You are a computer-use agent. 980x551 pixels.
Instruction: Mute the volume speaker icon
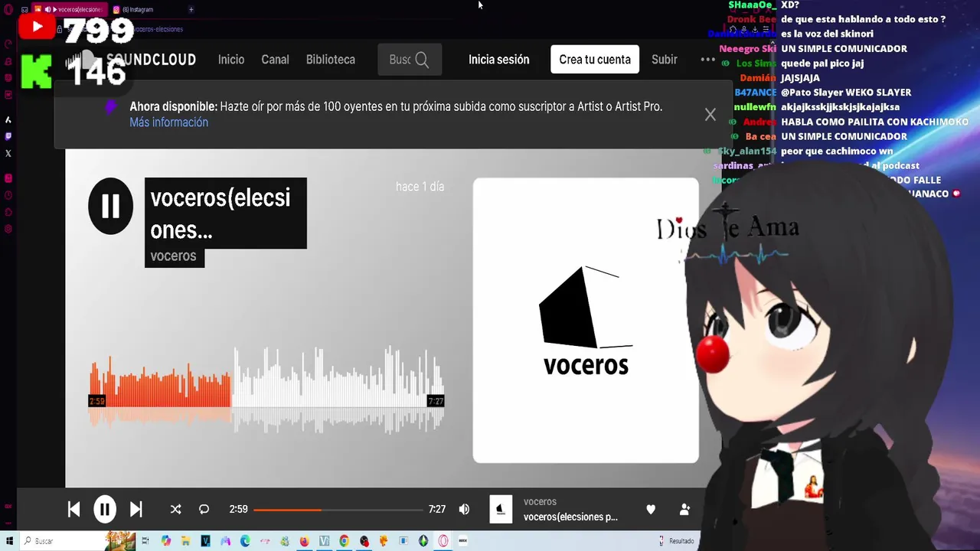(x=464, y=509)
